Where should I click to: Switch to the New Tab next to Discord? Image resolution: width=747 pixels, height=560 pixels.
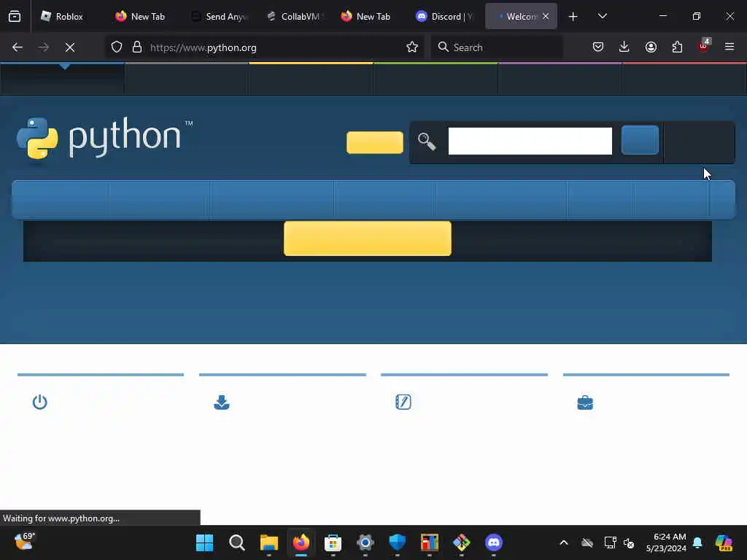(x=366, y=16)
